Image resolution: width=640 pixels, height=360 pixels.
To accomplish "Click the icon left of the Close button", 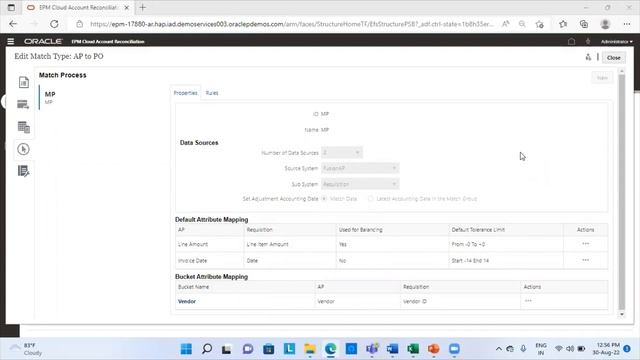I will coord(588,57).
